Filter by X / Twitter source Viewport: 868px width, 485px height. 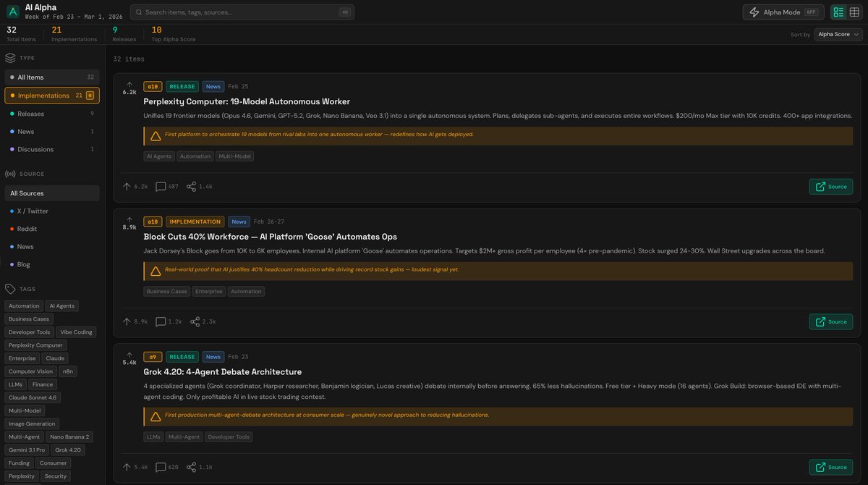(x=52, y=211)
